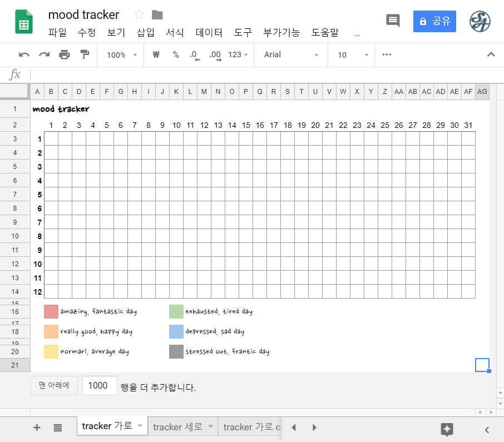The height and width of the screenshot is (442, 504).
Task: Open the font size dropdown
Action: [351, 55]
